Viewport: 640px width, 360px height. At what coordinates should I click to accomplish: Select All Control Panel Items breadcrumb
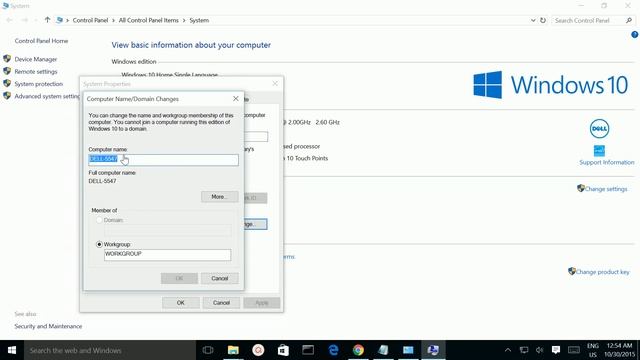149,20
